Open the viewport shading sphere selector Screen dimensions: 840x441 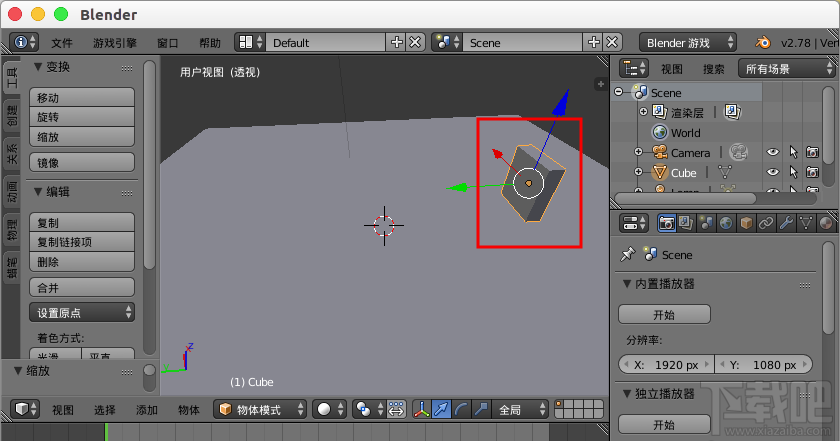[x=329, y=409]
